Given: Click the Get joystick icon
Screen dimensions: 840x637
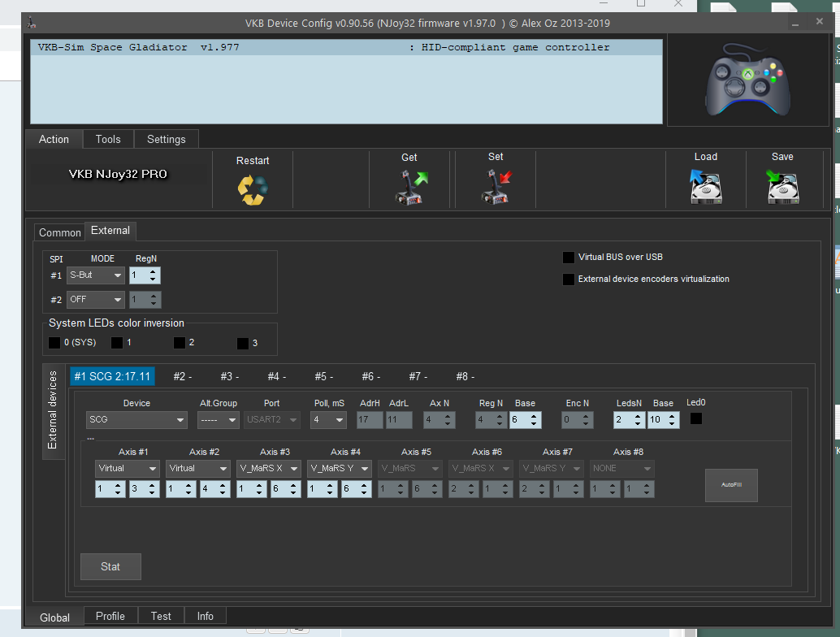Looking at the screenshot, I should [x=410, y=187].
